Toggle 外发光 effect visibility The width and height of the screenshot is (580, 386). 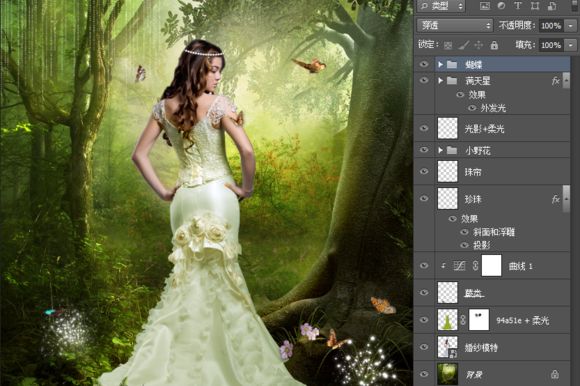[472, 108]
